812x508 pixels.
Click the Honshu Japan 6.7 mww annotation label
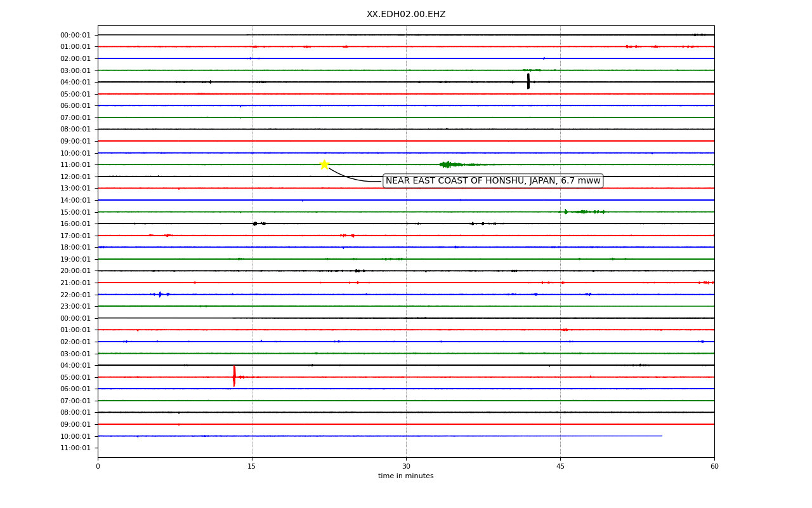(x=493, y=181)
